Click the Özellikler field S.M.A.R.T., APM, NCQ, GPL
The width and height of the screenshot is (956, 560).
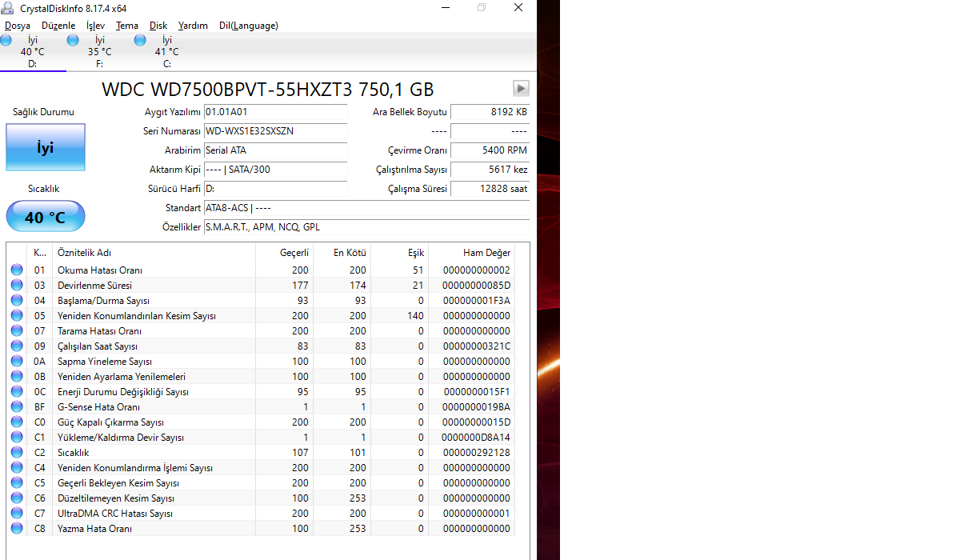pos(366,227)
